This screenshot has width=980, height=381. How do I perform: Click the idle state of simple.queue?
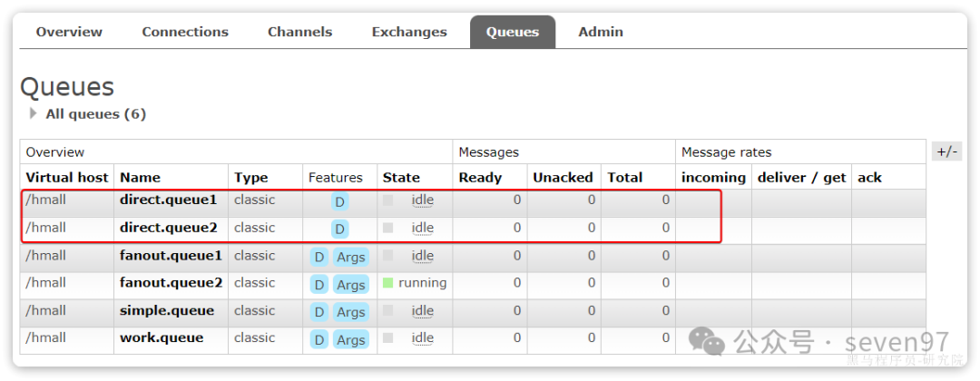423,310
